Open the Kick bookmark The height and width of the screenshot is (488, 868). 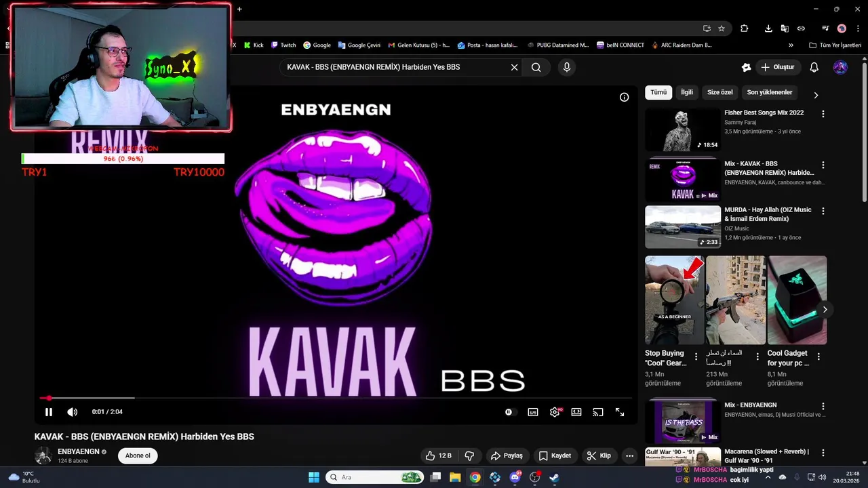(x=254, y=45)
